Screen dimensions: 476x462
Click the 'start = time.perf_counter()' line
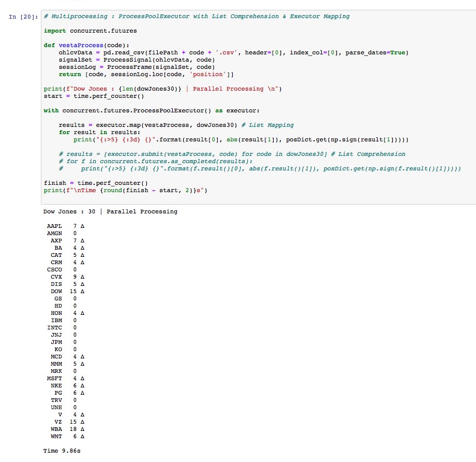[x=94, y=96]
